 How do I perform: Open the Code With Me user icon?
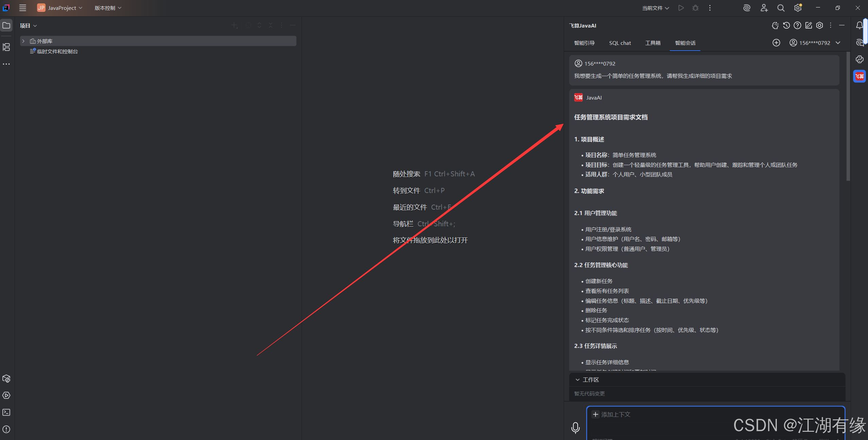point(764,8)
